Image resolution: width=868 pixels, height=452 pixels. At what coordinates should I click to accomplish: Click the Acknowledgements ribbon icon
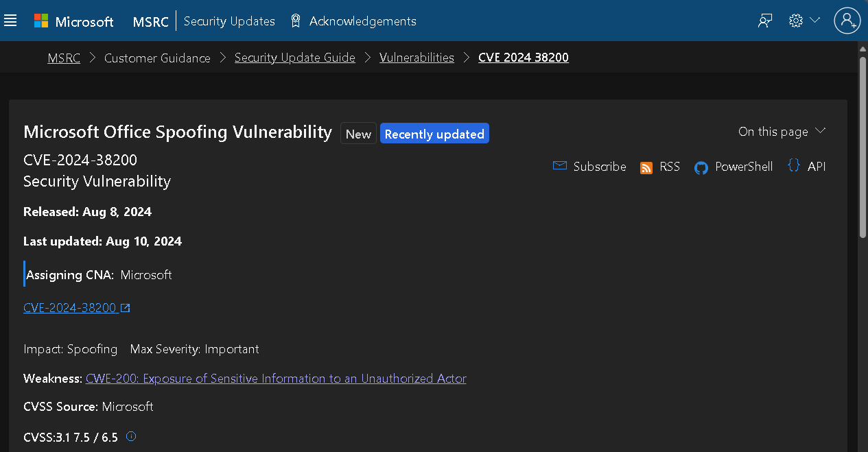296,21
